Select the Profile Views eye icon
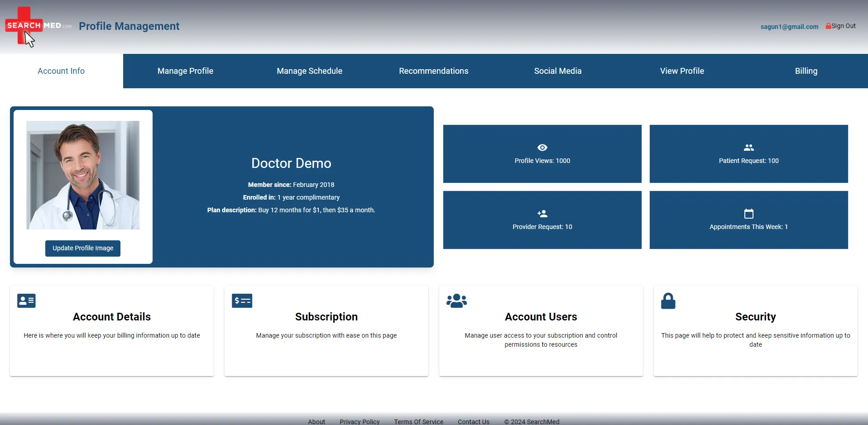The width and height of the screenshot is (868, 425). [x=542, y=148]
